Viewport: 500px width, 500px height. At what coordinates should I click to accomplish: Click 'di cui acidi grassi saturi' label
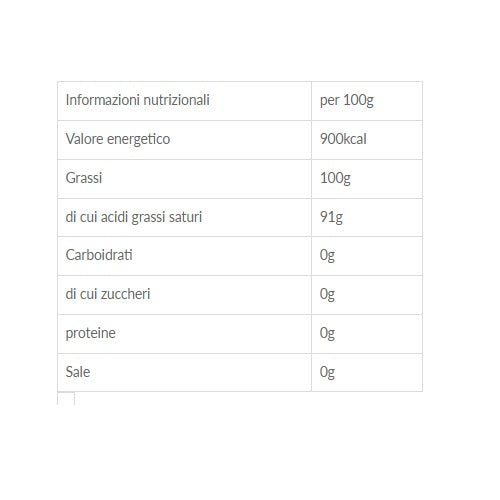pyautogui.click(x=134, y=217)
